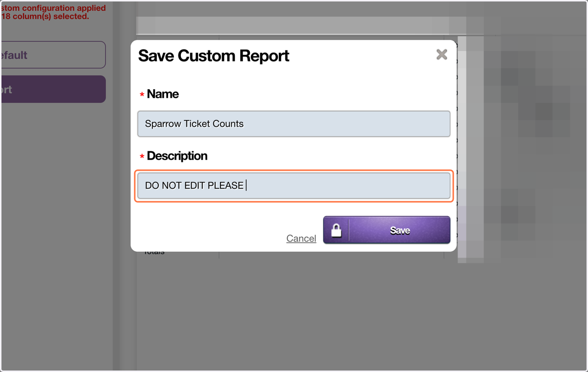Click the Save Custom Report title text

point(214,56)
